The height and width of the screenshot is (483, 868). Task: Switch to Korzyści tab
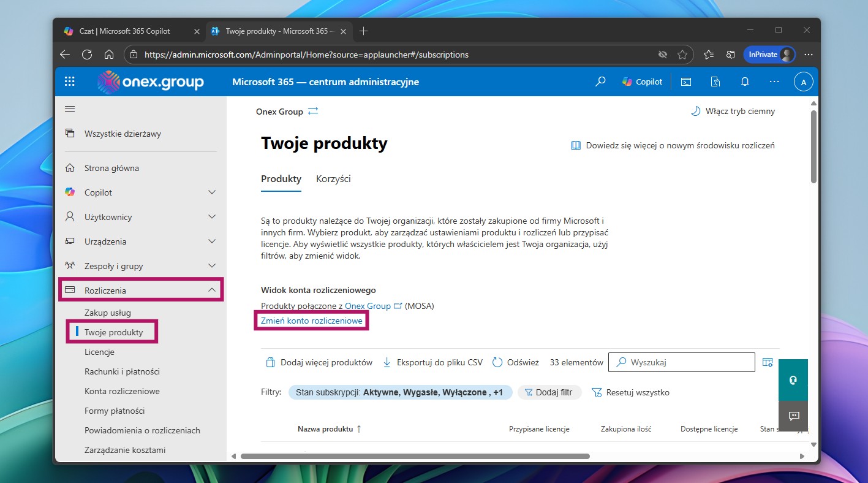click(x=333, y=179)
